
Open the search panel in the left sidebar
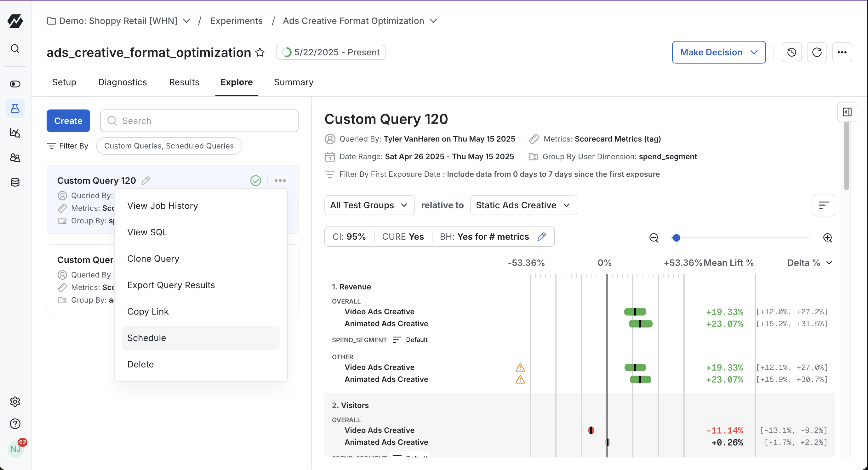click(15, 48)
